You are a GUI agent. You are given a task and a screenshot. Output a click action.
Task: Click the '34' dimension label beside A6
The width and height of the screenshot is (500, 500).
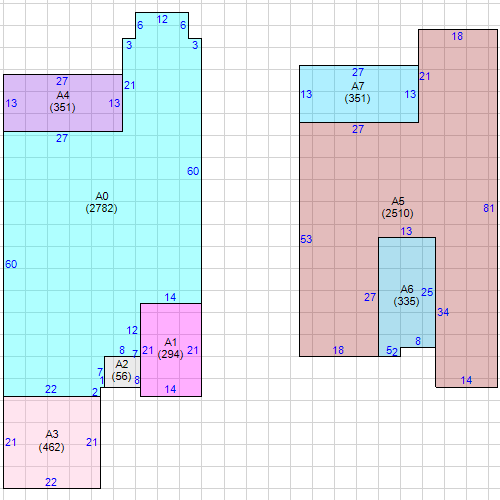point(443,312)
